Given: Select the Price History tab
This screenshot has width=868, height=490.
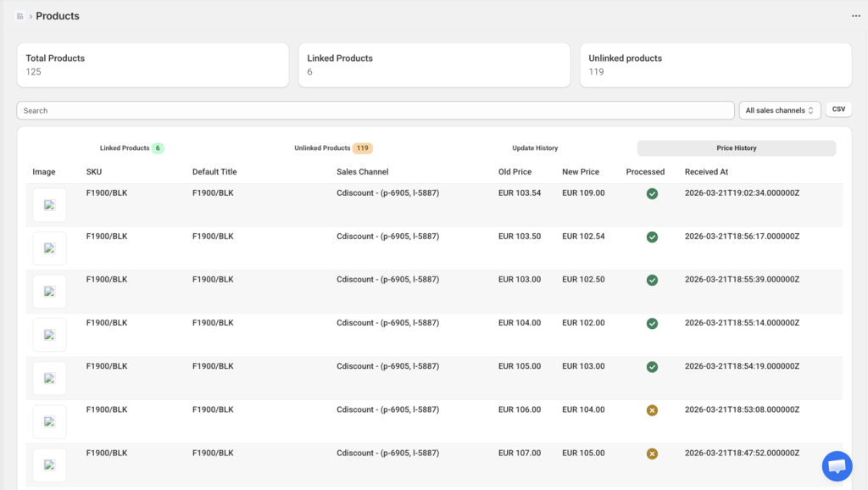Looking at the screenshot, I should [736, 148].
